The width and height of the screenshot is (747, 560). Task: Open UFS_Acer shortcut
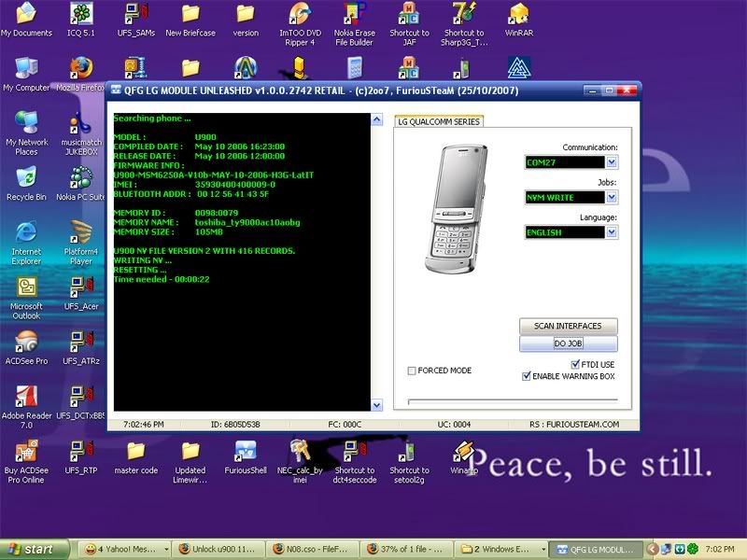point(81,293)
